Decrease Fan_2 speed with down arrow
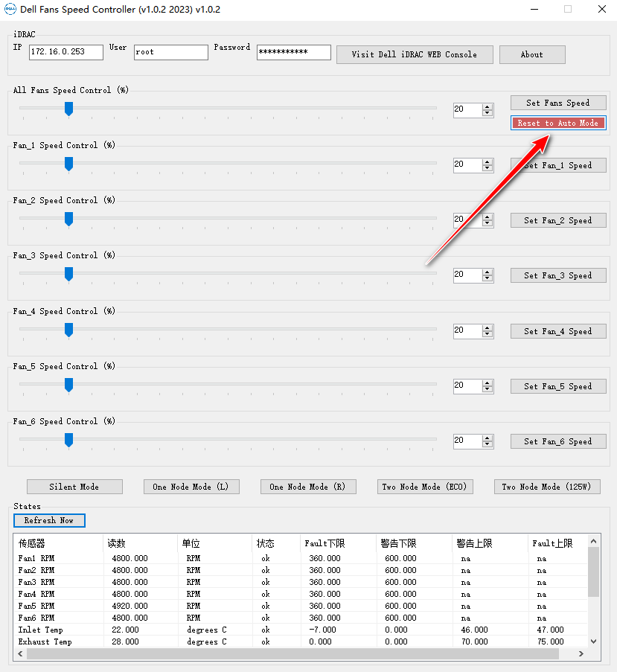 [x=487, y=223]
